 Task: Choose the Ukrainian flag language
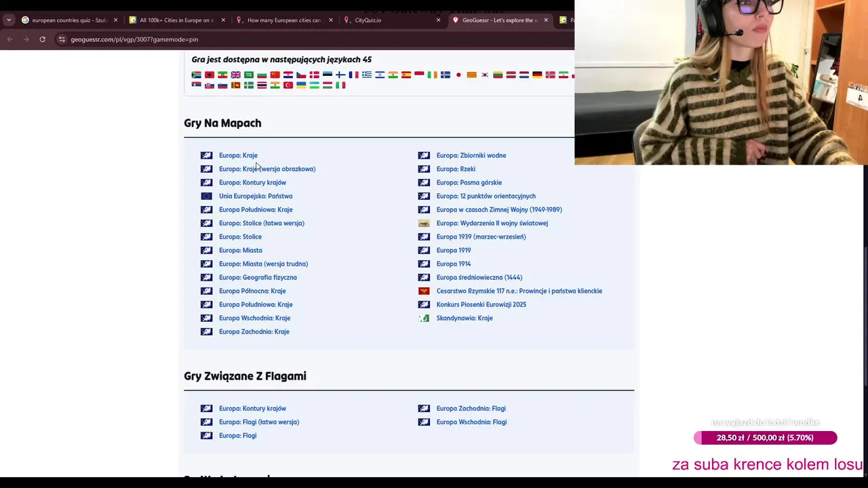pos(301,85)
